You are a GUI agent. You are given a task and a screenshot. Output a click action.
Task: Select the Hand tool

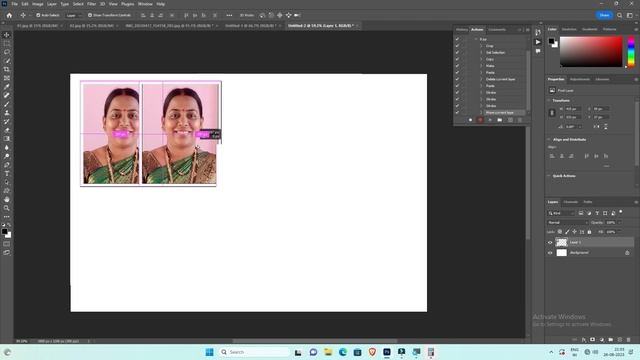7,200
